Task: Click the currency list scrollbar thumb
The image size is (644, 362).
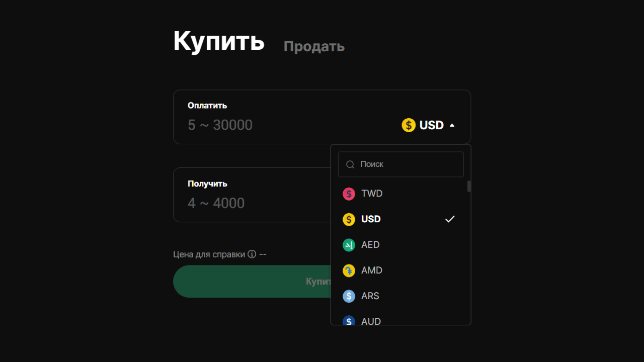Action: coord(469,187)
